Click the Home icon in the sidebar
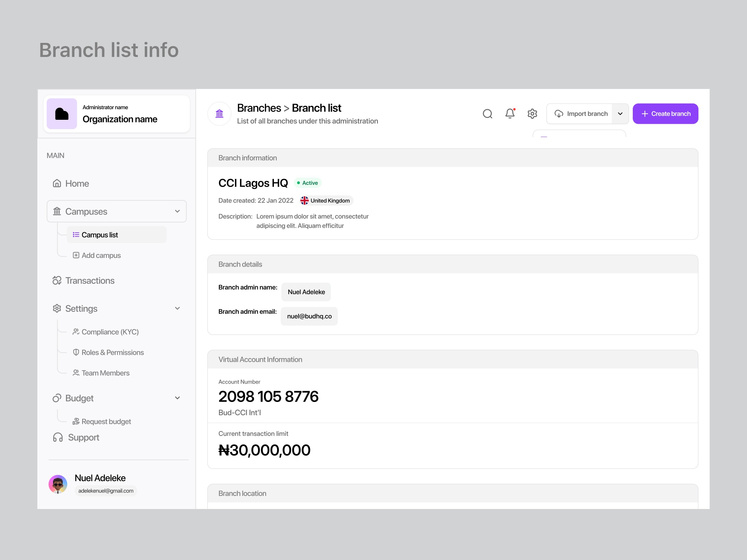This screenshot has width=747, height=560. [x=57, y=183]
